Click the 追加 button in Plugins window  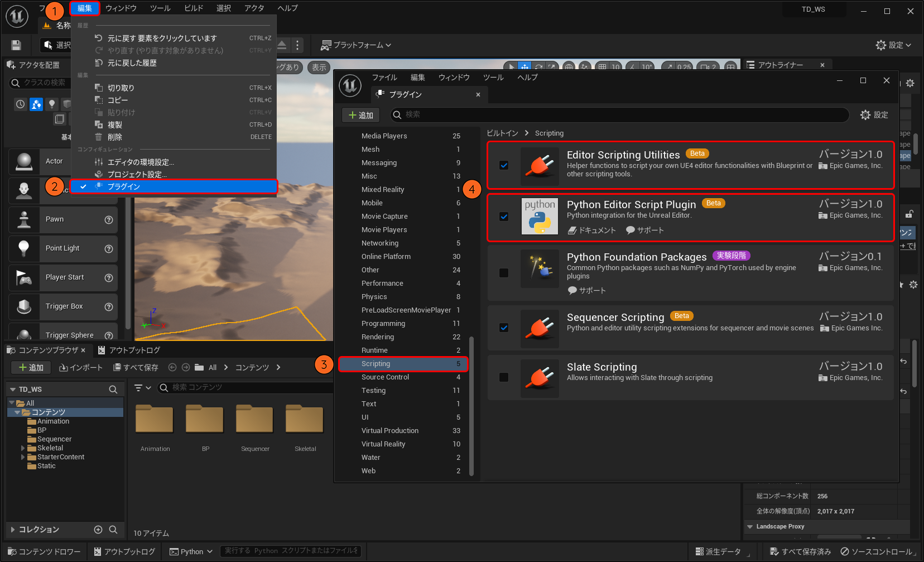361,115
